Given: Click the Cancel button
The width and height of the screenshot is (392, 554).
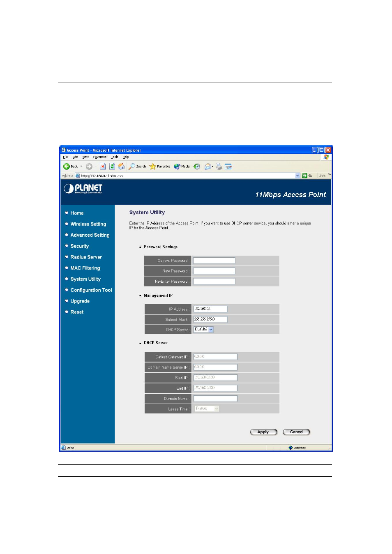Looking at the screenshot, I should [296, 432].
